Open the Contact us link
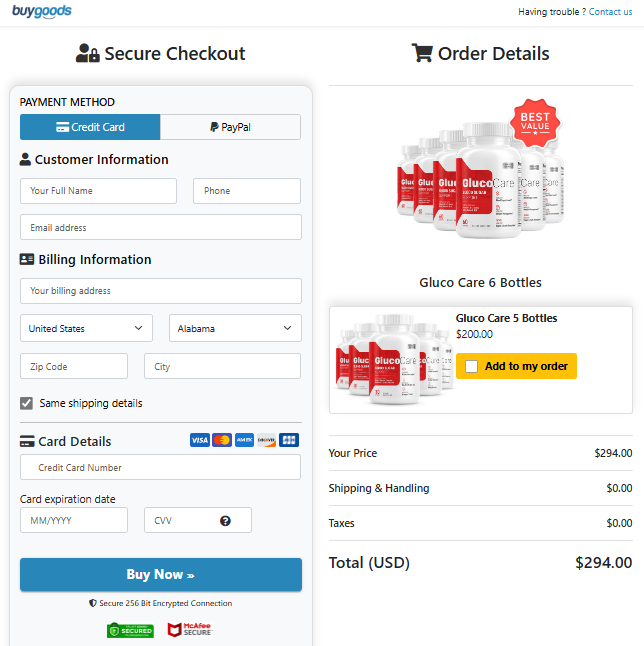This screenshot has width=644, height=646. point(610,12)
